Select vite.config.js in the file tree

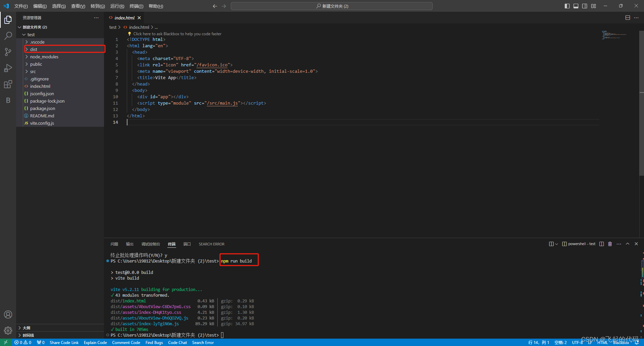(60, 123)
